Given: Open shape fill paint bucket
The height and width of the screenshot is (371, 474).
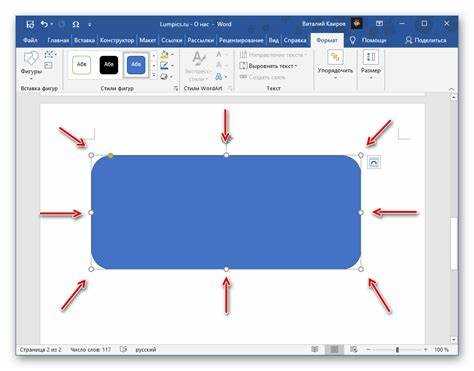Looking at the screenshot, I should [164, 55].
